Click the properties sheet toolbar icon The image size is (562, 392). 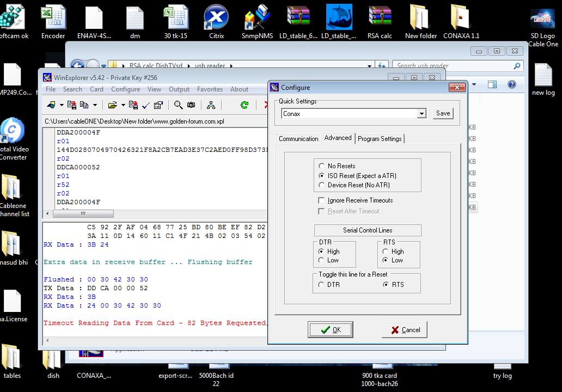point(158,105)
